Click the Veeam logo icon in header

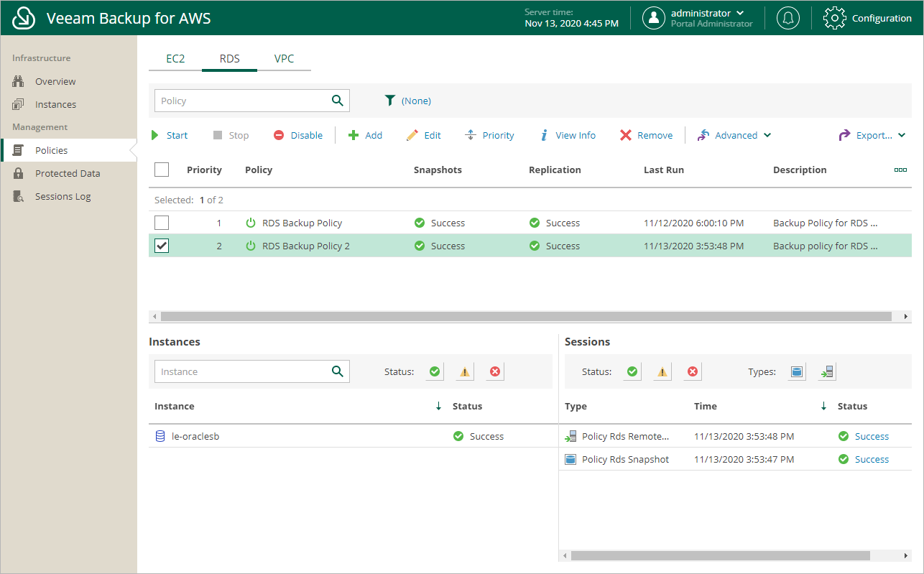pyautogui.click(x=24, y=18)
